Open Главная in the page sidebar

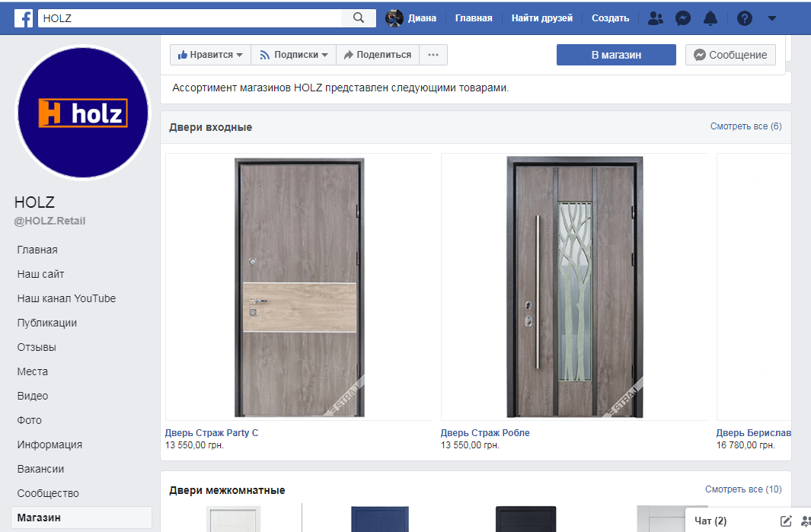point(37,250)
